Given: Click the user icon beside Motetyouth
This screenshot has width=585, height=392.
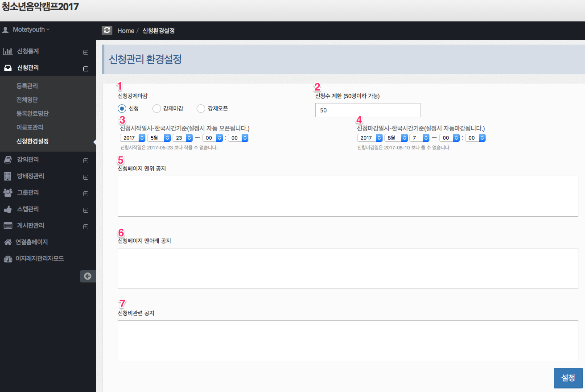Looking at the screenshot, I should click(x=6, y=30).
